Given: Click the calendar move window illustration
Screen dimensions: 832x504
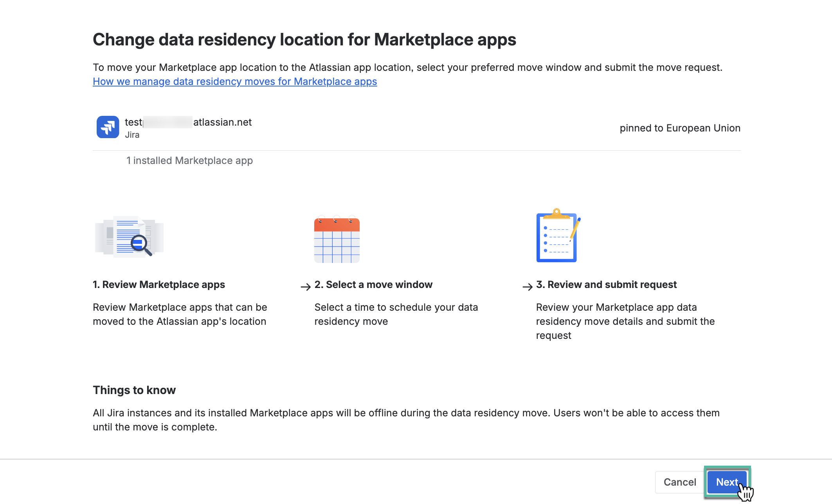Looking at the screenshot, I should coord(337,239).
